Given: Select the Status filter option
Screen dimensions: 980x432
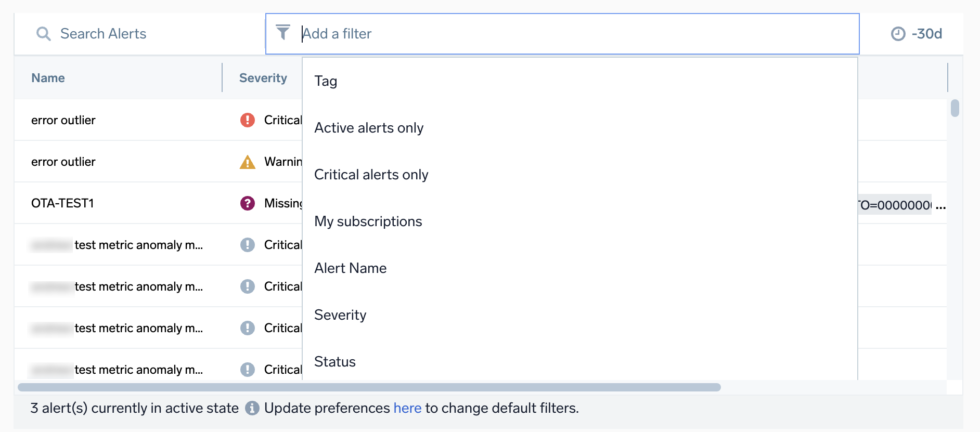Looking at the screenshot, I should pyautogui.click(x=579, y=362).
